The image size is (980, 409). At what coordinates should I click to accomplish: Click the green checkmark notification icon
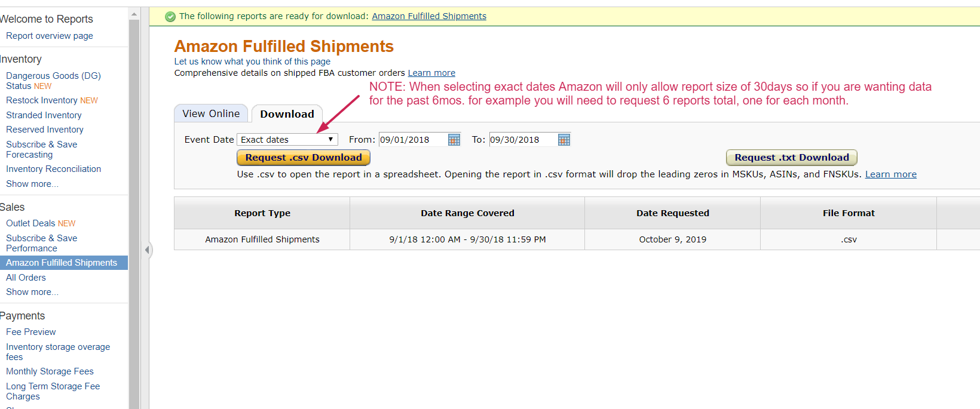170,17
